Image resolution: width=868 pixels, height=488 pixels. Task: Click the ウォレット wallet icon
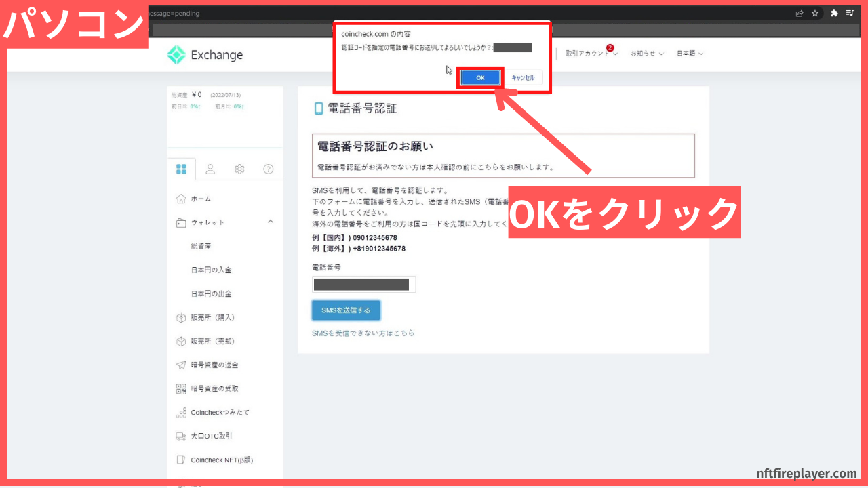coord(181,222)
